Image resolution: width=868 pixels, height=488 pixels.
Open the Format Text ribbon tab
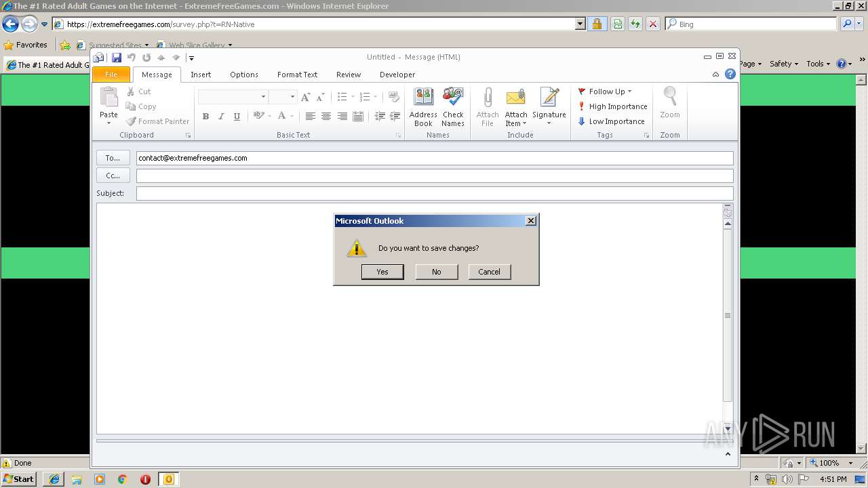click(297, 75)
